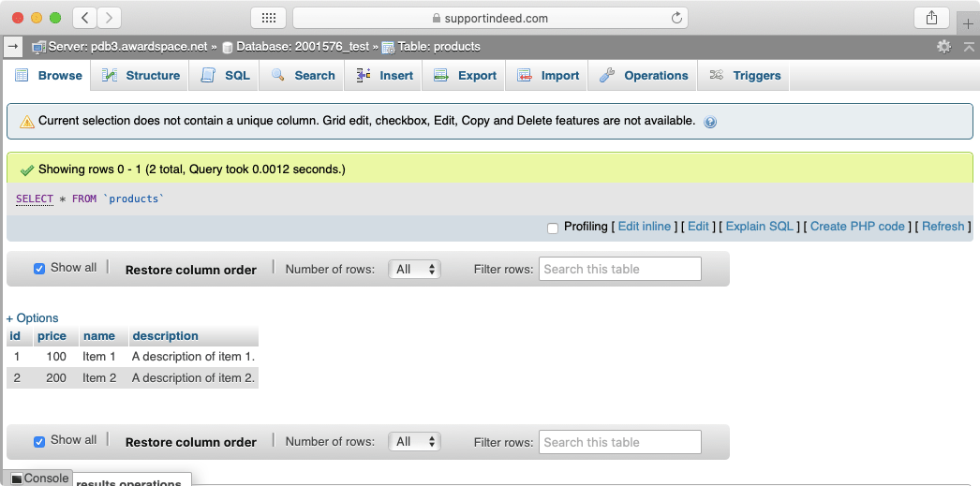This screenshot has width=980, height=486.
Task: Open a new tab with plus icon
Action: pyautogui.click(x=969, y=23)
